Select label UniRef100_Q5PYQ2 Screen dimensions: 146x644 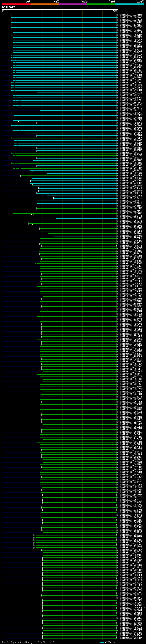click(131, 42)
